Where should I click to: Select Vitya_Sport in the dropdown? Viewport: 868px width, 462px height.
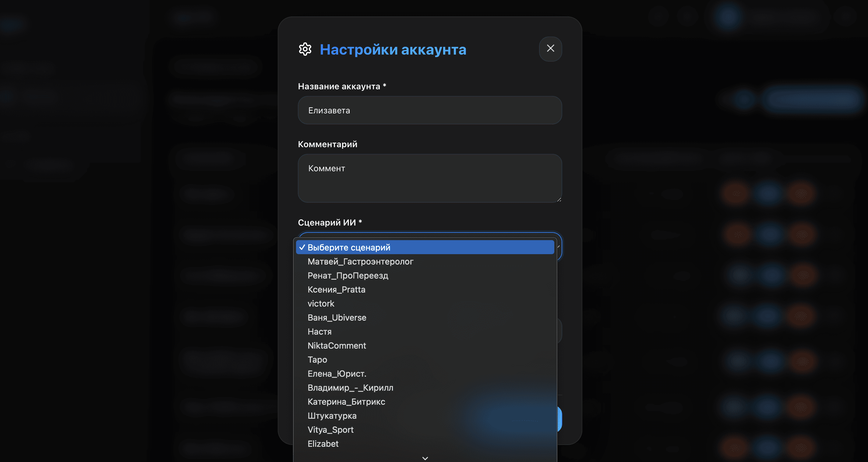tap(425, 429)
